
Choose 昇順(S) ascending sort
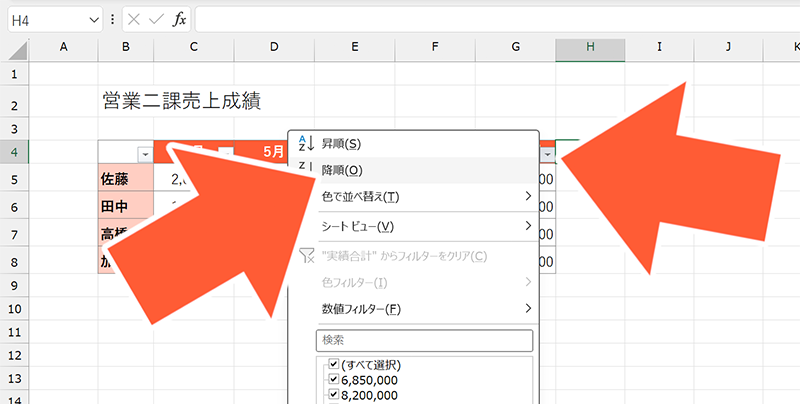tap(413, 144)
